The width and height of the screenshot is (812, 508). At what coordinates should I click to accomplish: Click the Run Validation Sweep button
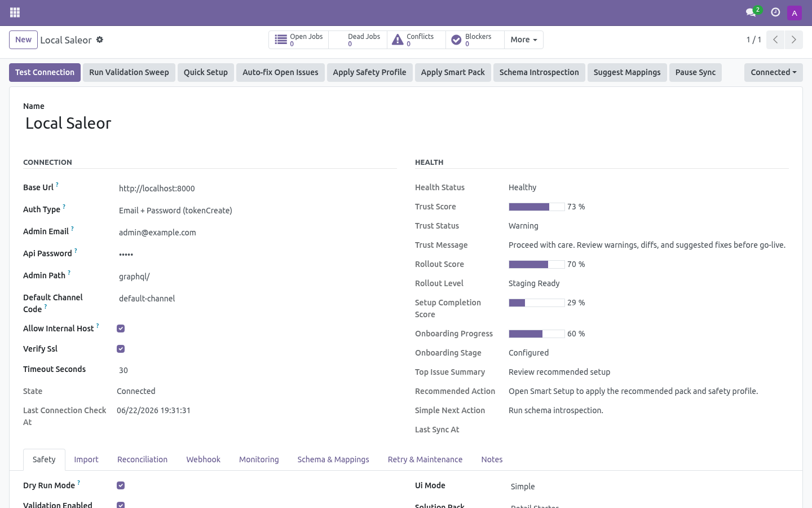129,72
